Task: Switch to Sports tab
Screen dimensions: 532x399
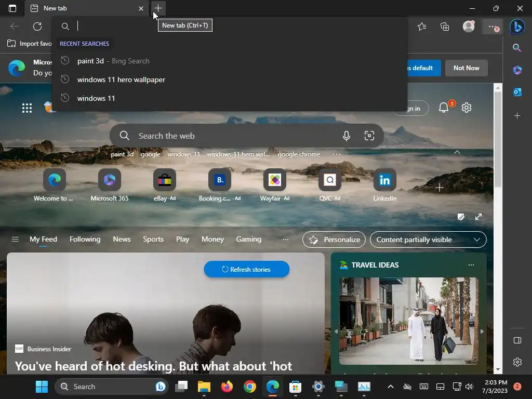Action: [153, 239]
